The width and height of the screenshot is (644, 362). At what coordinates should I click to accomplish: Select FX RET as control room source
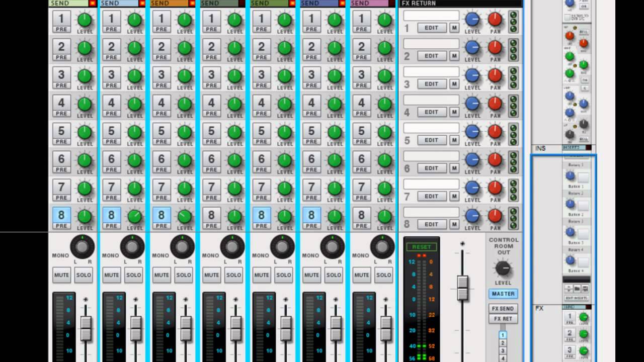click(x=503, y=319)
